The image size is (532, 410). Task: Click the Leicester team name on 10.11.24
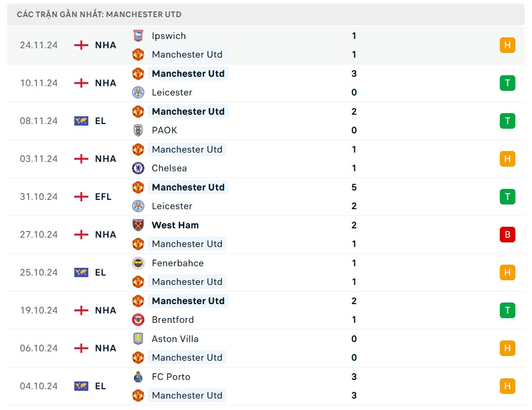click(x=172, y=92)
